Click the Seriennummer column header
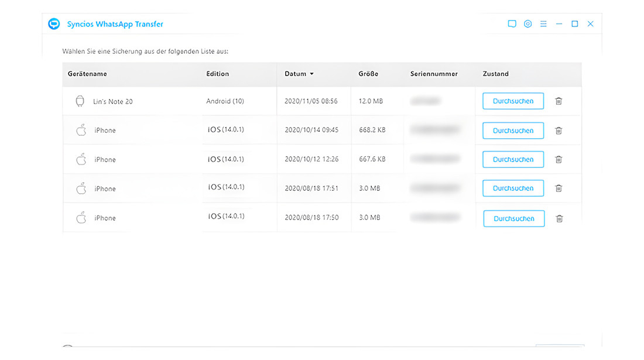Viewport: 644px width, 360px height. coord(434,74)
